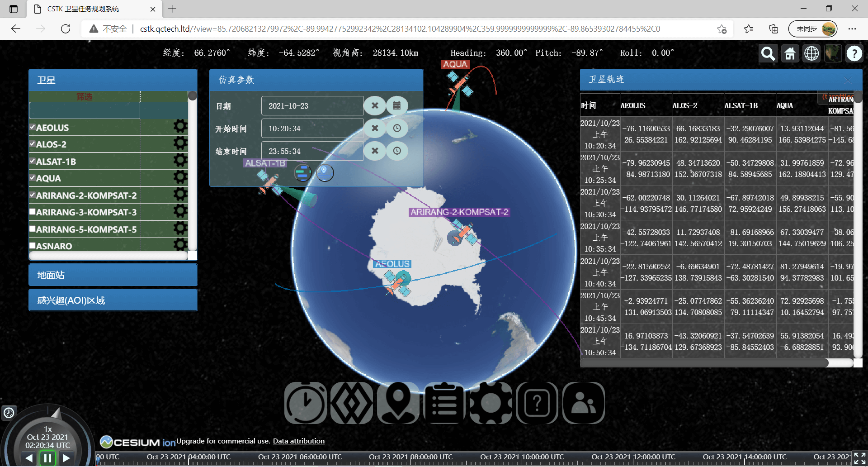
Task: Open the Data attribution link
Action: click(299, 441)
